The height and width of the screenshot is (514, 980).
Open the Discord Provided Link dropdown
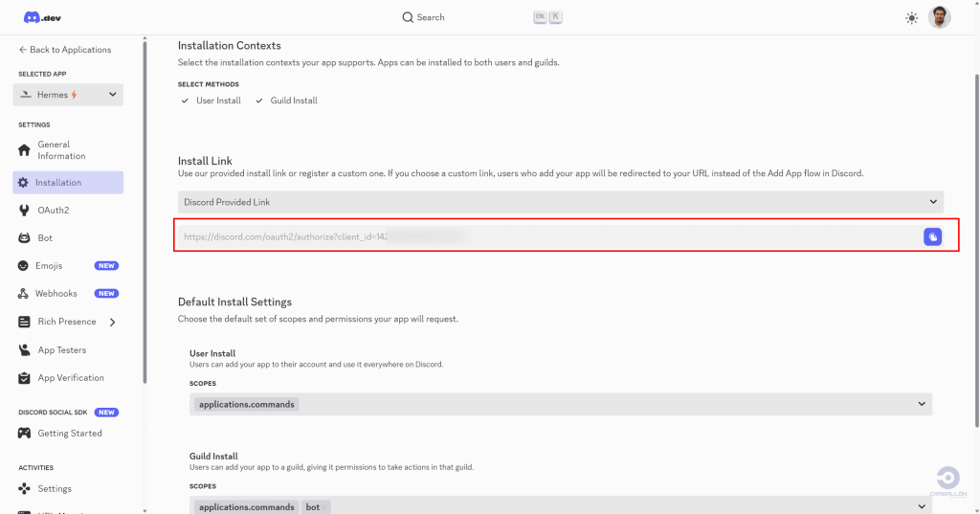[x=560, y=202]
